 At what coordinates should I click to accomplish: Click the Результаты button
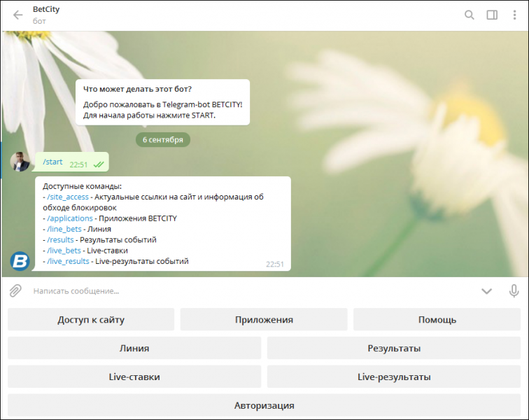(x=394, y=348)
